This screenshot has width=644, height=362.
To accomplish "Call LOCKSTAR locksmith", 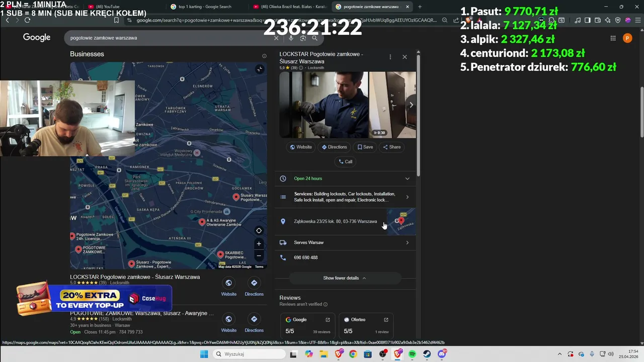I will (346, 162).
